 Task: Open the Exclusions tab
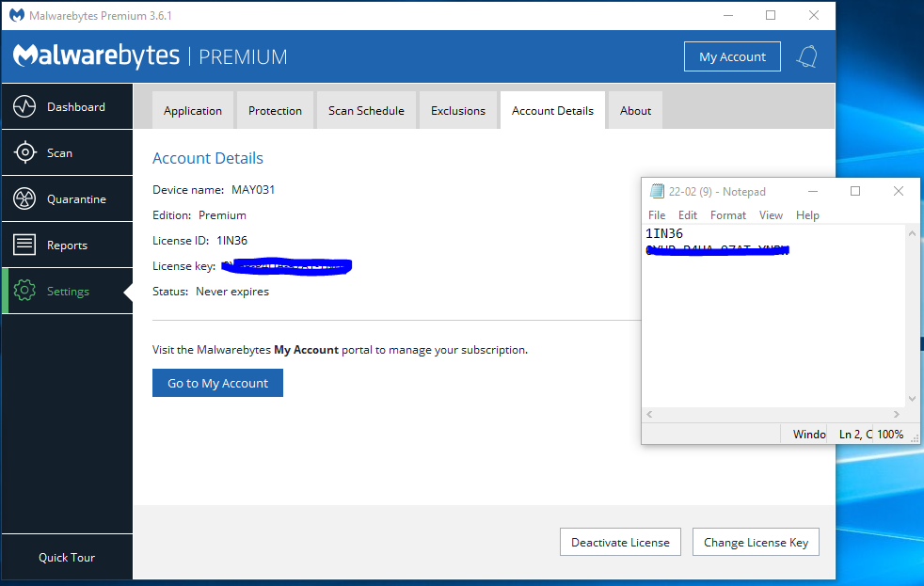(458, 111)
